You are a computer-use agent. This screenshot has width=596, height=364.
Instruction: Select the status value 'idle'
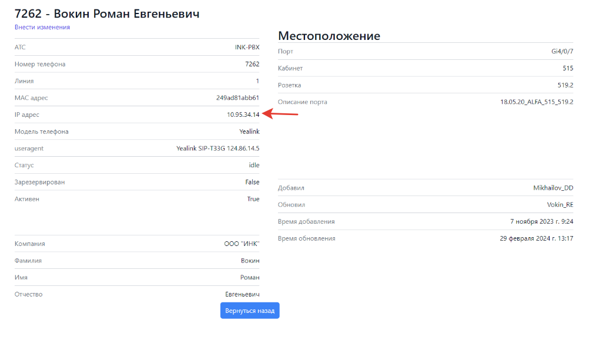(x=255, y=165)
